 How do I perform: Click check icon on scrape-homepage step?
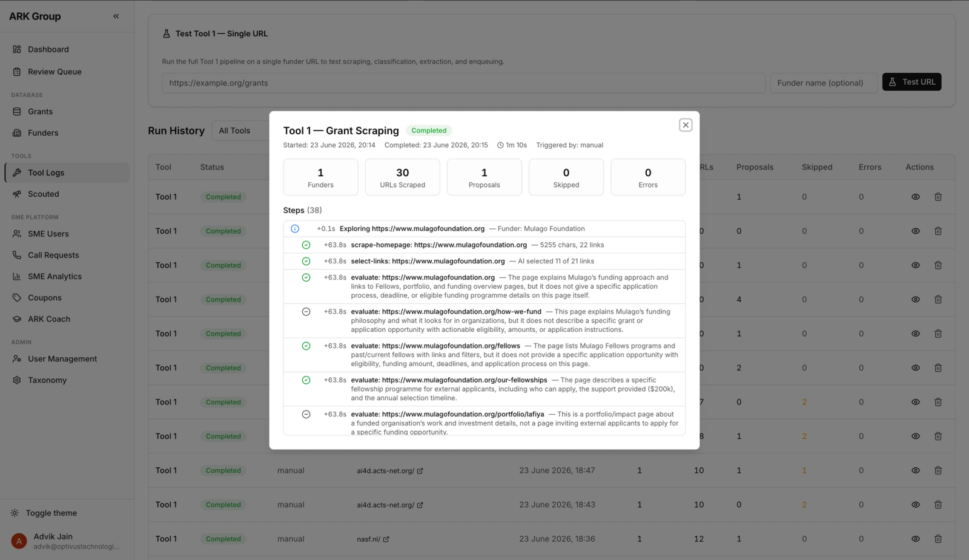pos(306,245)
